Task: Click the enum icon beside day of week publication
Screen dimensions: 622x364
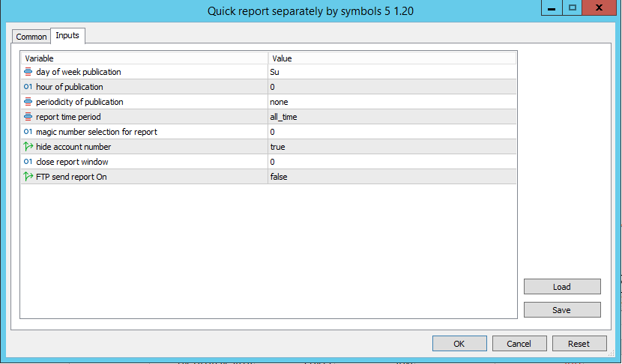Action: (28, 72)
